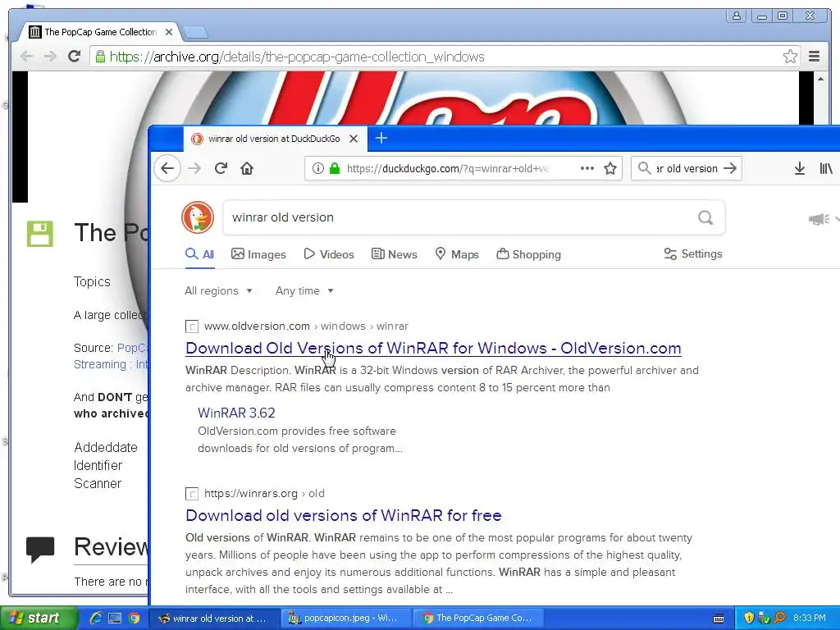This screenshot has width=840, height=630.
Task: Select the All search tab
Action: (200, 254)
